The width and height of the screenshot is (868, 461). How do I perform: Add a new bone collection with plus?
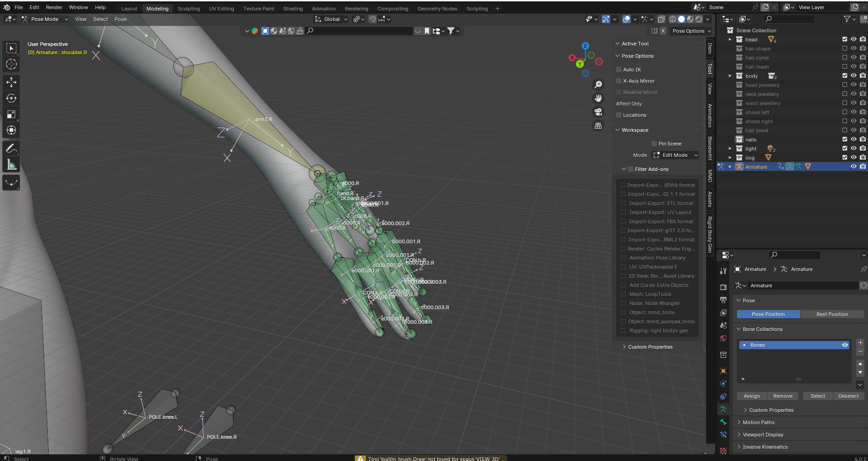860,343
